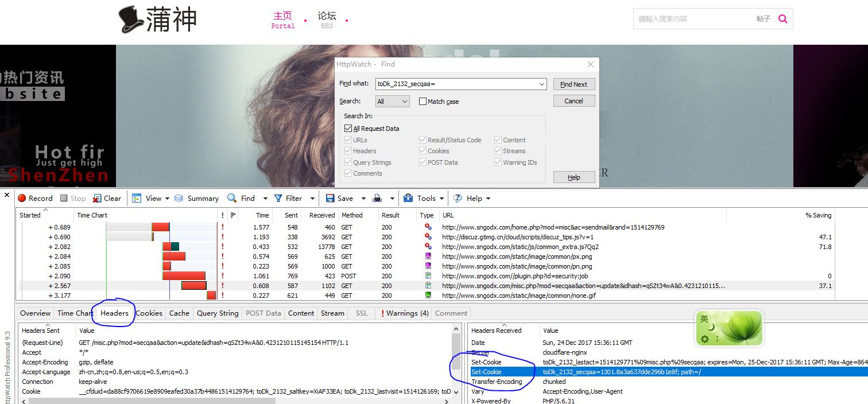This screenshot has width=868, height=404.
Task: Toggle the Match case checkbox
Action: pyautogui.click(x=423, y=102)
